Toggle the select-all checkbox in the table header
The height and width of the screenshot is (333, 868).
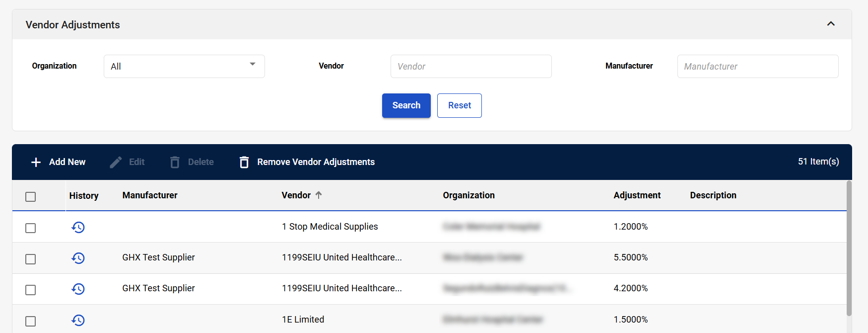31,197
